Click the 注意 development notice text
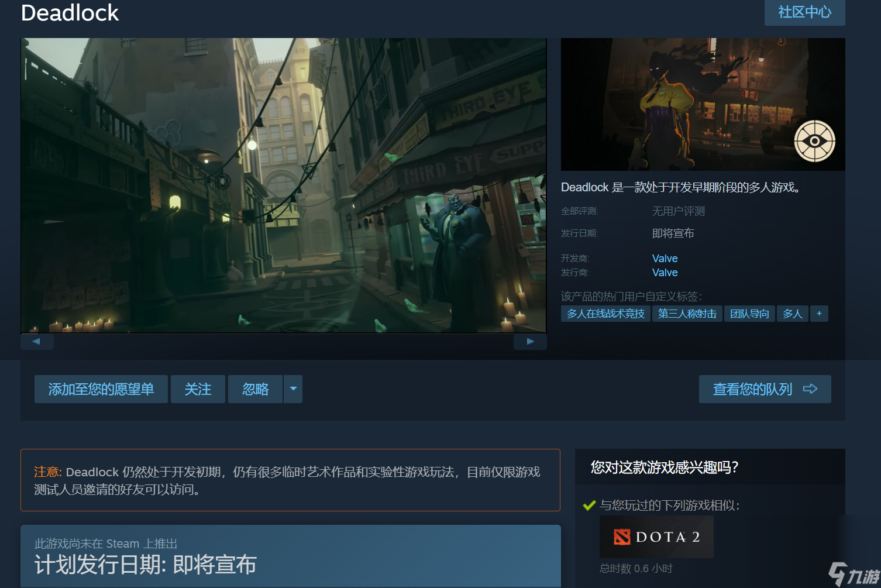Image resolution: width=881 pixels, height=588 pixels. click(287, 480)
